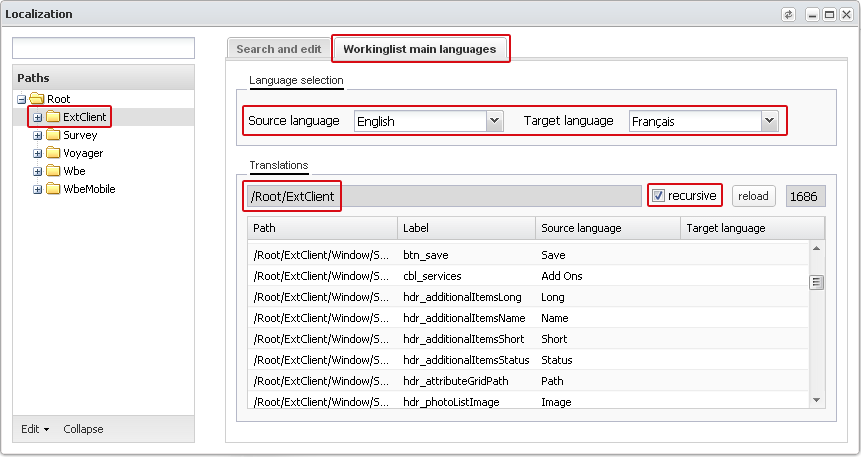Toggle the recursive checkbox
The width and height of the screenshot is (861, 457).
658,196
